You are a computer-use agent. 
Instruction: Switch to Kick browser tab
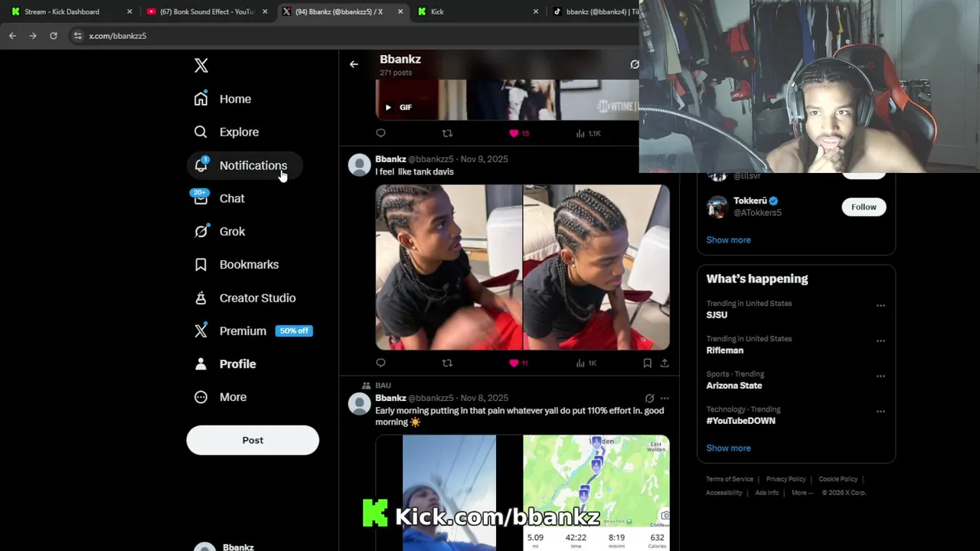(x=477, y=11)
